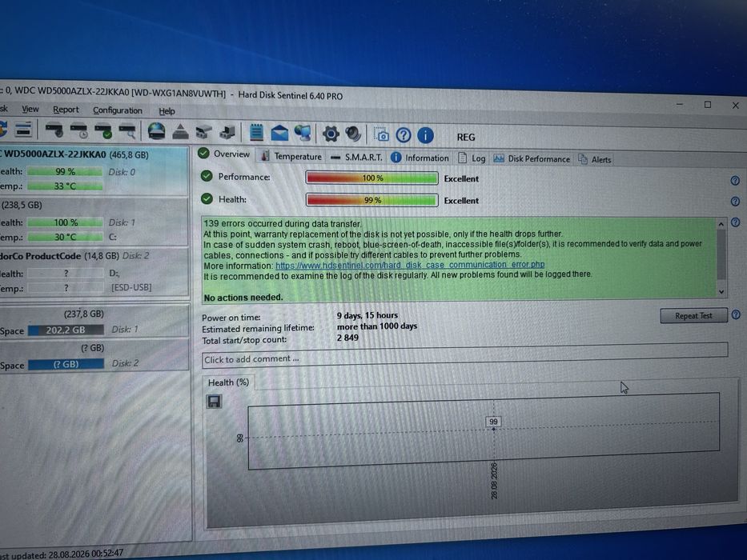Click the globe-over-disk toolbar icon

coord(156,131)
